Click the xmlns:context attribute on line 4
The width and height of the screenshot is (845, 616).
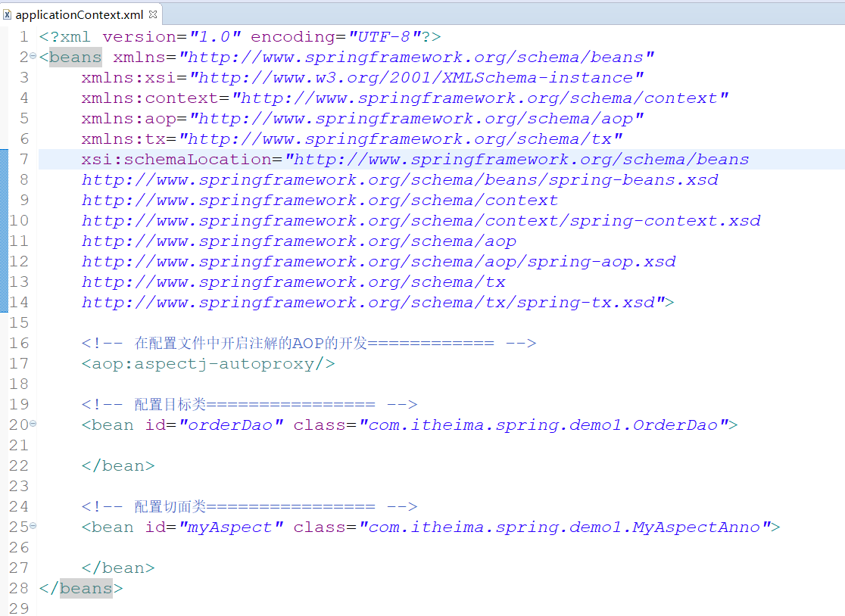point(405,98)
